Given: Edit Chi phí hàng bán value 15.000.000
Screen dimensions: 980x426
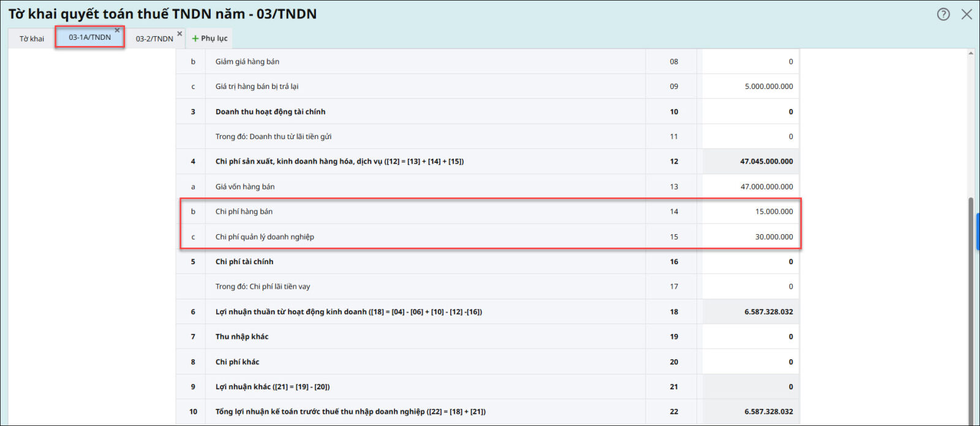Looking at the screenshot, I should pyautogui.click(x=750, y=211).
